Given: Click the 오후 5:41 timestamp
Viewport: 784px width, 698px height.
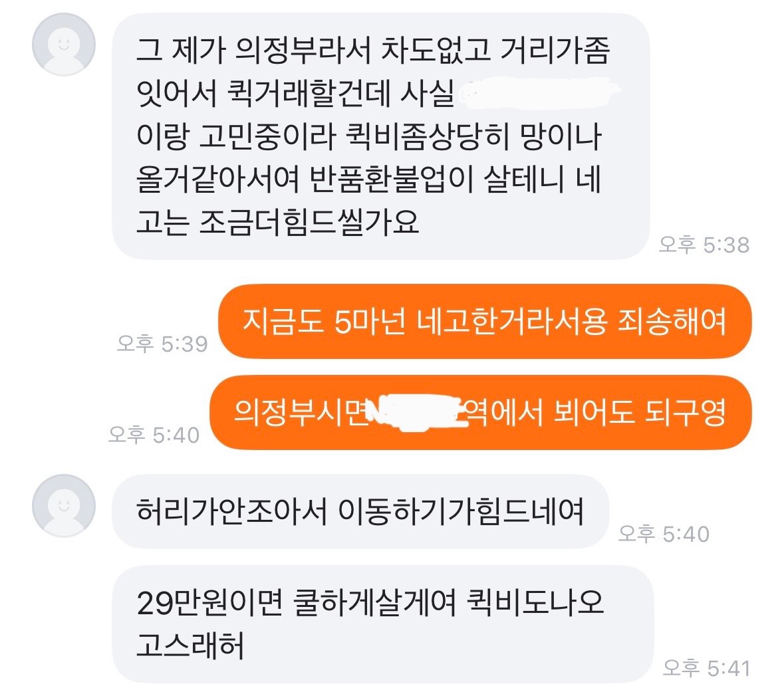Looking at the screenshot, I should [x=706, y=667].
